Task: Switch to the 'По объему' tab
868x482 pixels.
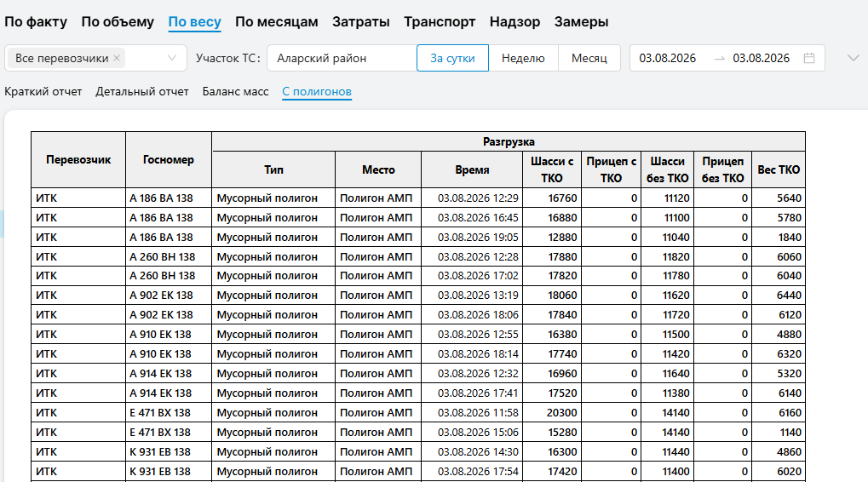Action: (x=118, y=21)
